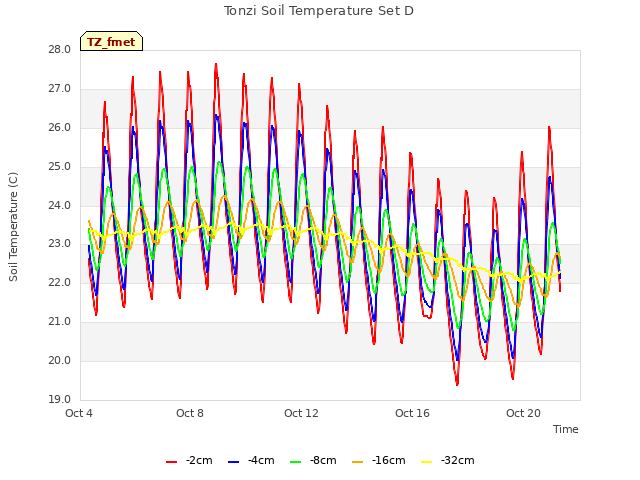Click the 28.0 y-axis tick label

pos(60,50)
